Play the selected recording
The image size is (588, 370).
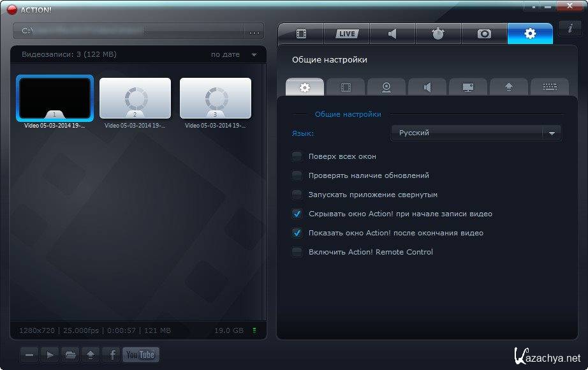(x=50, y=355)
